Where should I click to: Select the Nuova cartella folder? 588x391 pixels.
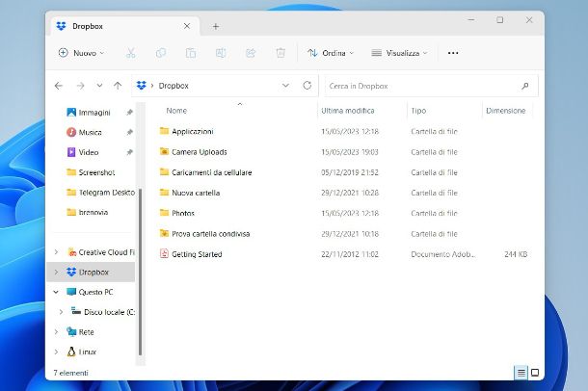[196, 193]
